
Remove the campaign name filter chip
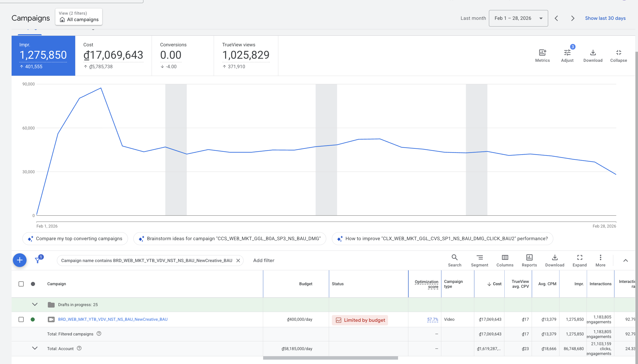pyautogui.click(x=238, y=261)
